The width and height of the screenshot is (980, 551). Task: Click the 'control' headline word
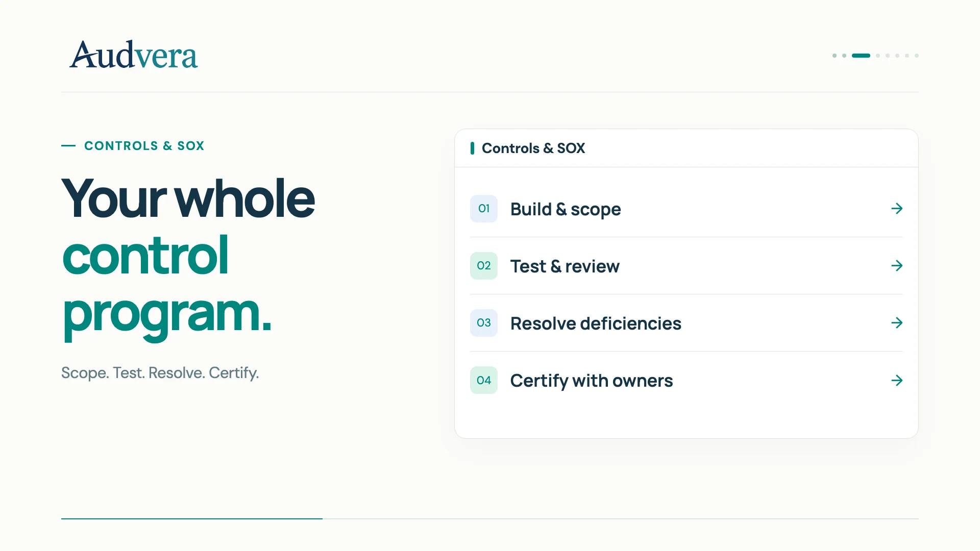pyautogui.click(x=145, y=255)
